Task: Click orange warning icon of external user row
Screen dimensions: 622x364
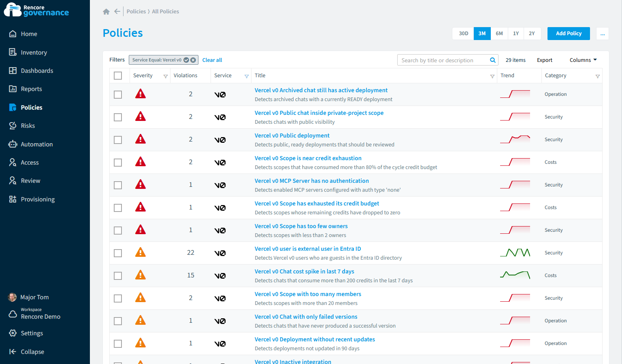Action: point(141,253)
